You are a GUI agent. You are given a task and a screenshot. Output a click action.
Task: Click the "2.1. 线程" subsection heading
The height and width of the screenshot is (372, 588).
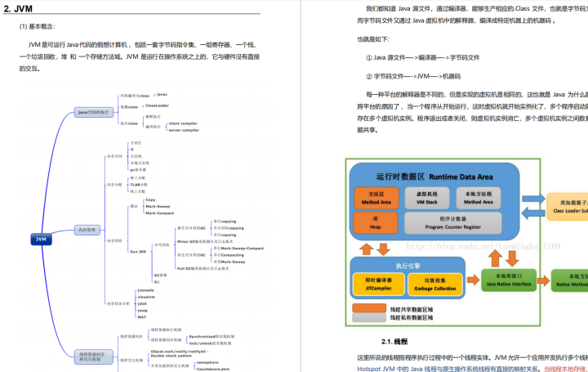[x=394, y=341]
